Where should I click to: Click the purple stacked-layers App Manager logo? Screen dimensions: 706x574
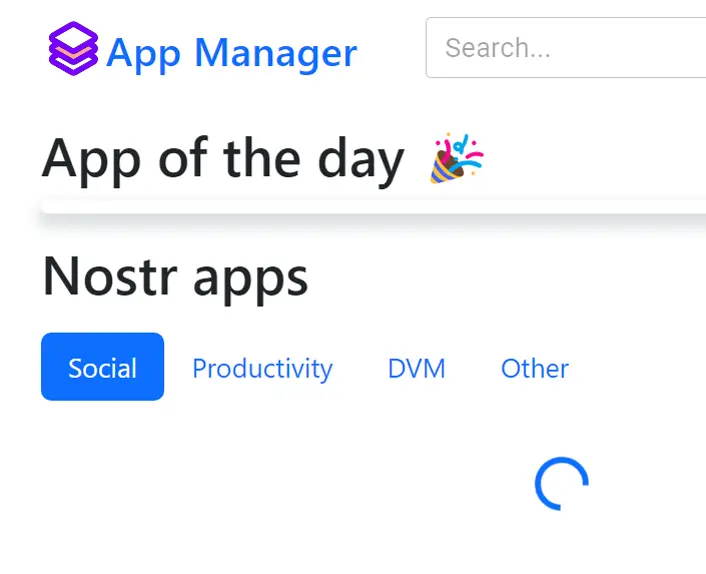(x=73, y=49)
